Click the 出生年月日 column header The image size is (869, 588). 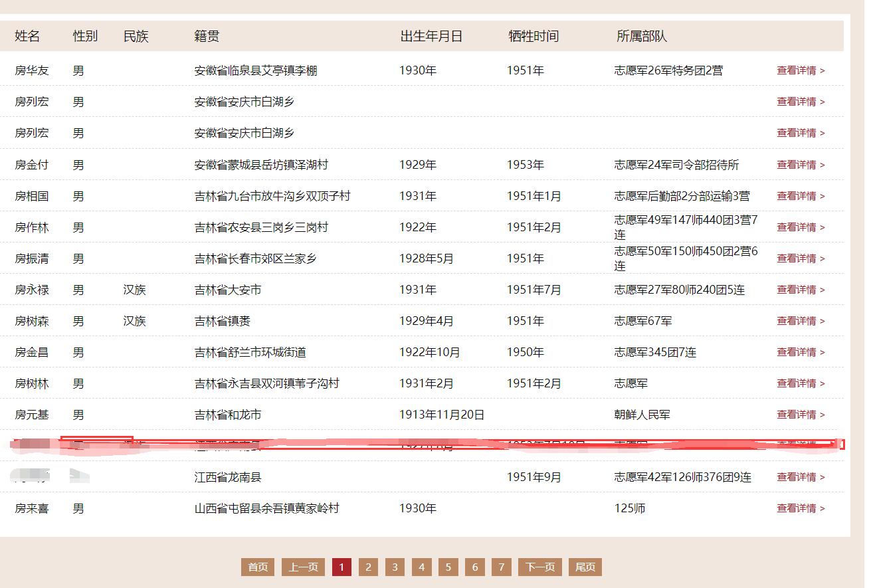[x=431, y=37]
